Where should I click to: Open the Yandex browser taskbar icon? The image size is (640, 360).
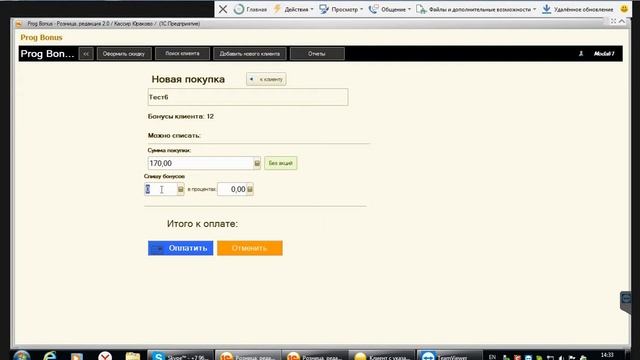pyautogui.click(x=105, y=356)
